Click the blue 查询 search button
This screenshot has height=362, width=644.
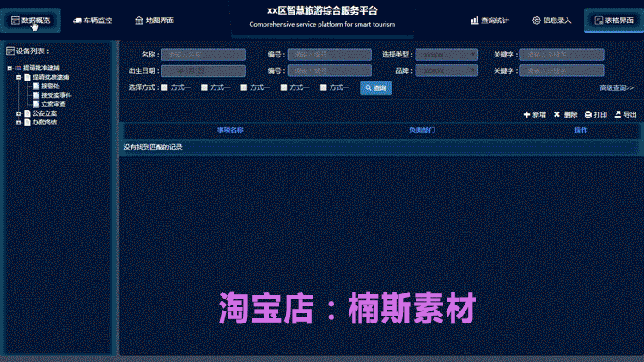pyautogui.click(x=376, y=87)
